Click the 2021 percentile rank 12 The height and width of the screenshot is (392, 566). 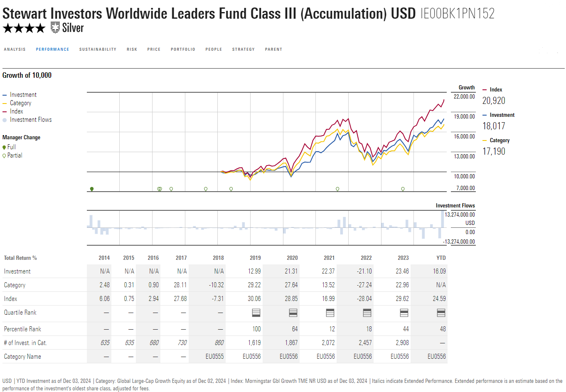point(332,329)
